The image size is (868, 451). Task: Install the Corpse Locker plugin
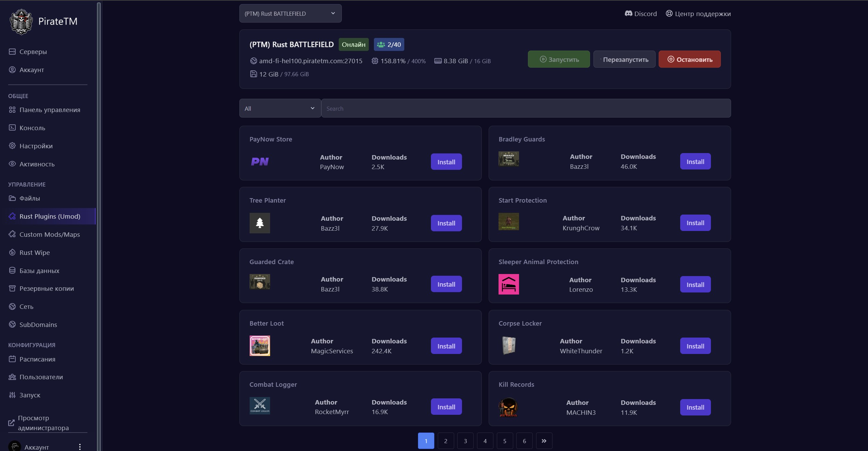pyautogui.click(x=695, y=346)
